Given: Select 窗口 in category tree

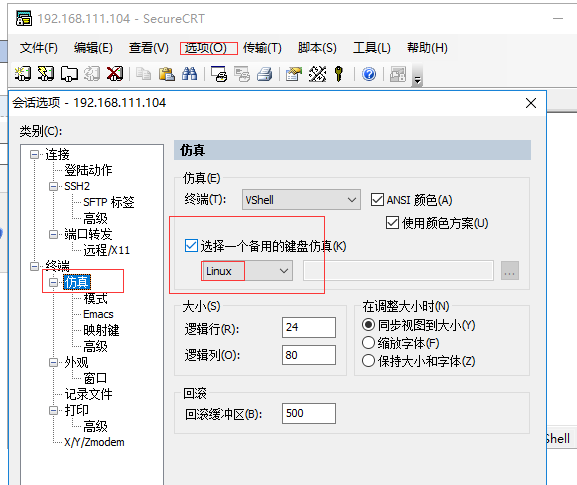Looking at the screenshot, I should point(95,378).
